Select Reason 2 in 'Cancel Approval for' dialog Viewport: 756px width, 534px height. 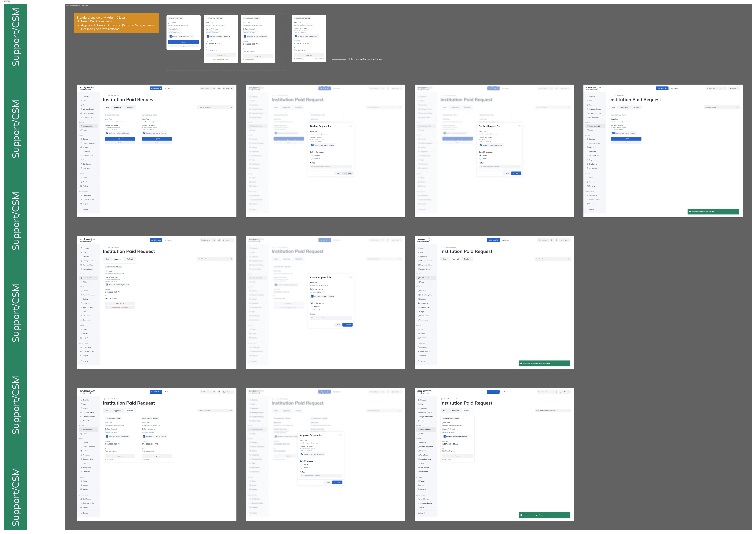[312, 310]
